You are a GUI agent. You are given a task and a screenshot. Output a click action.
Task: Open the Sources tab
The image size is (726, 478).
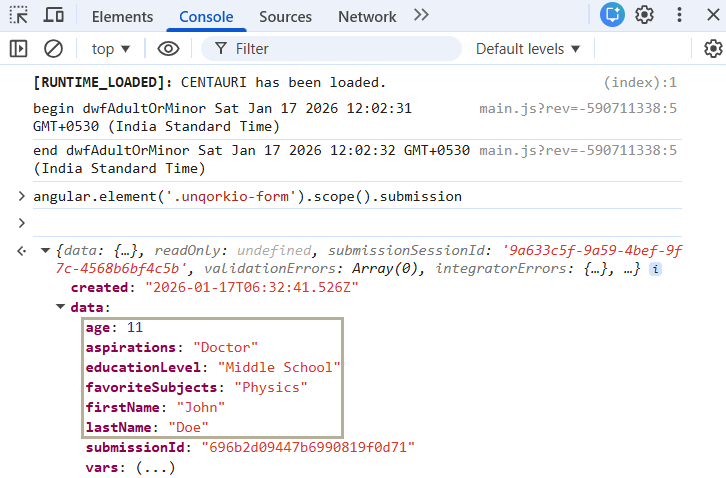[x=285, y=17]
